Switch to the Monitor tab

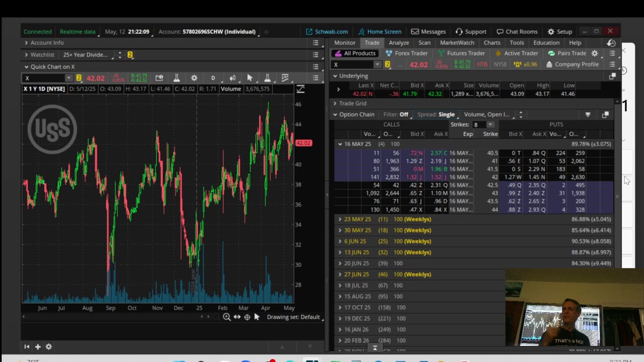(345, 43)
